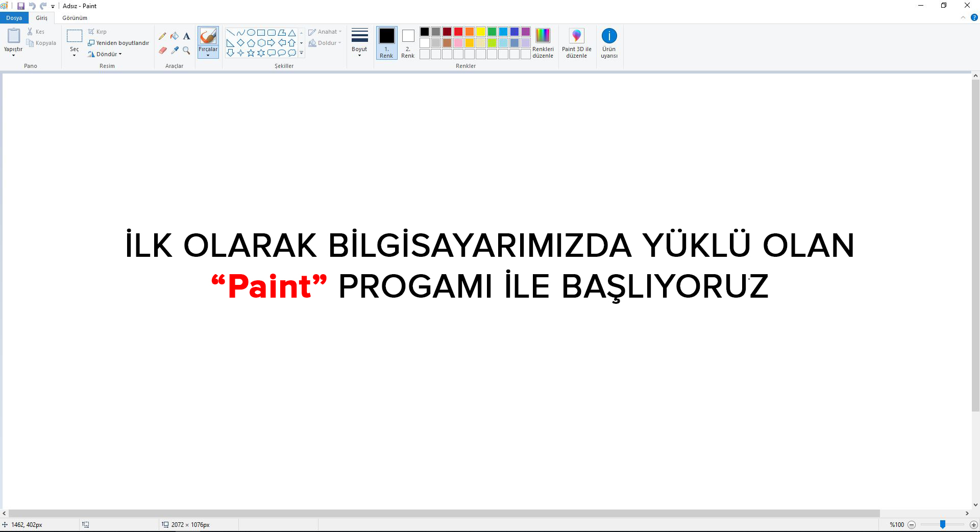980x532 pixels.
Task: Open the Boyut size dropdown
Action: (359, 43)
